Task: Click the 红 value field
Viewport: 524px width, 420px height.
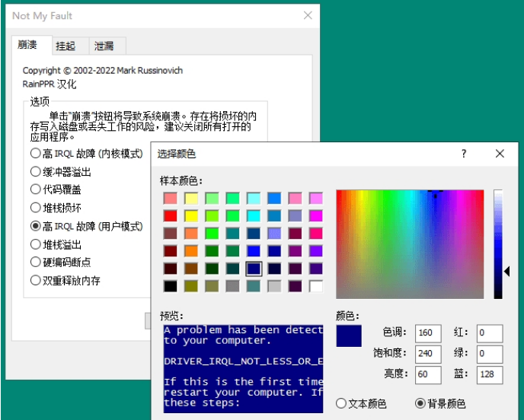Action: pos(490,332)
